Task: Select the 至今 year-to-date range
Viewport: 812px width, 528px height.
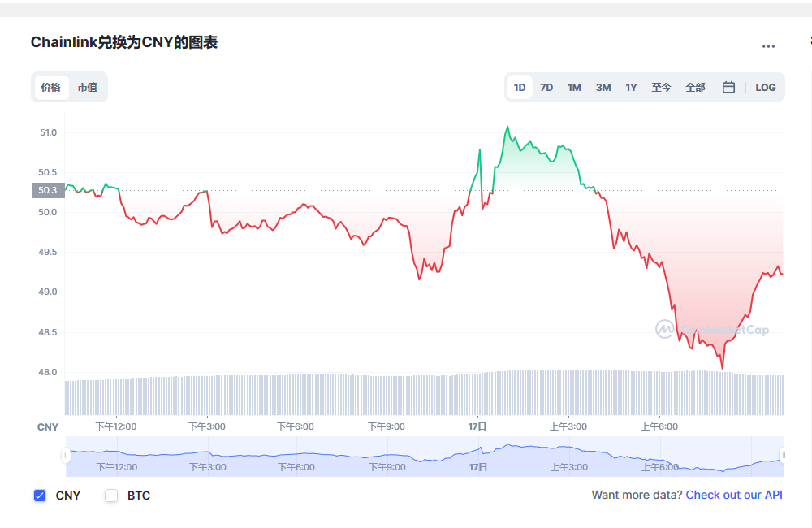Action: [661, 87]
